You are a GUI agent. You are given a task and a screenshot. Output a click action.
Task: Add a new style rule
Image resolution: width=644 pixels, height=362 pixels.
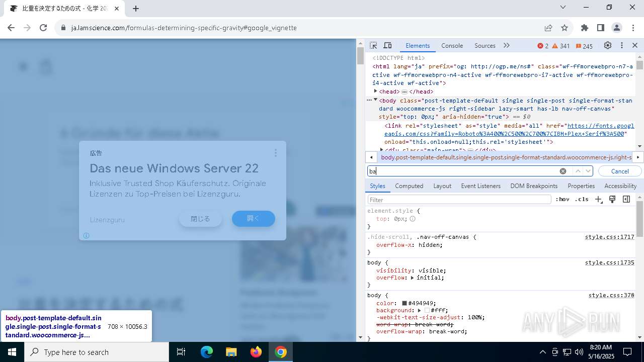click(599, 200)
